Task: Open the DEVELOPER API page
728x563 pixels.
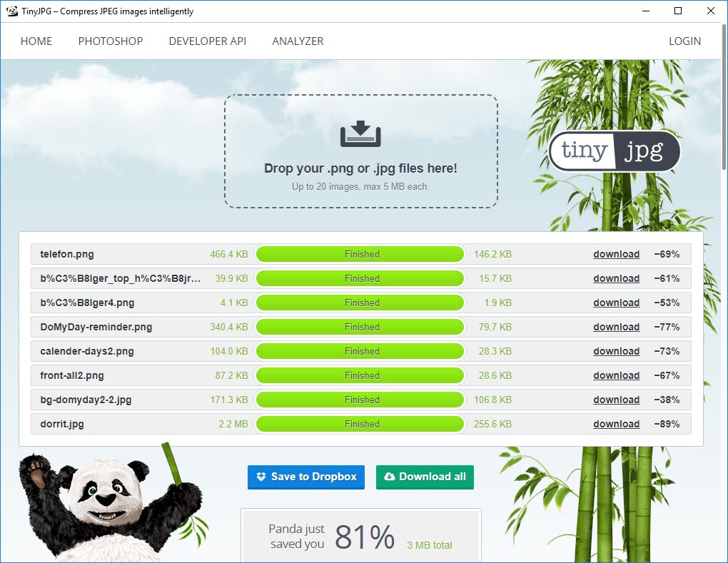Action: (x=208, y=41)
